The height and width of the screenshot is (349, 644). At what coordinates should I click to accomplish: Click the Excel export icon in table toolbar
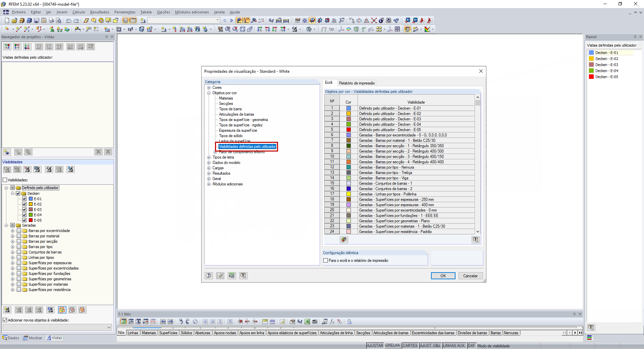[x=307, y=322]
